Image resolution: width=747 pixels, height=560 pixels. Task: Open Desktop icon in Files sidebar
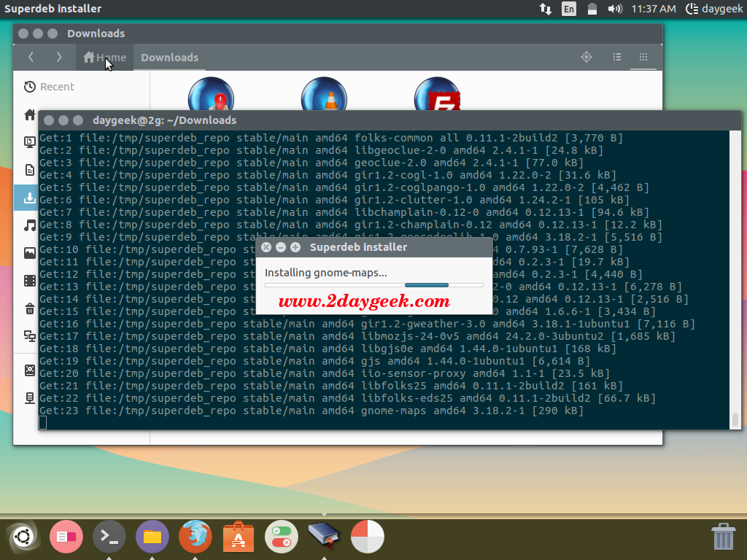pyautogui.click(x=29, y=142)
